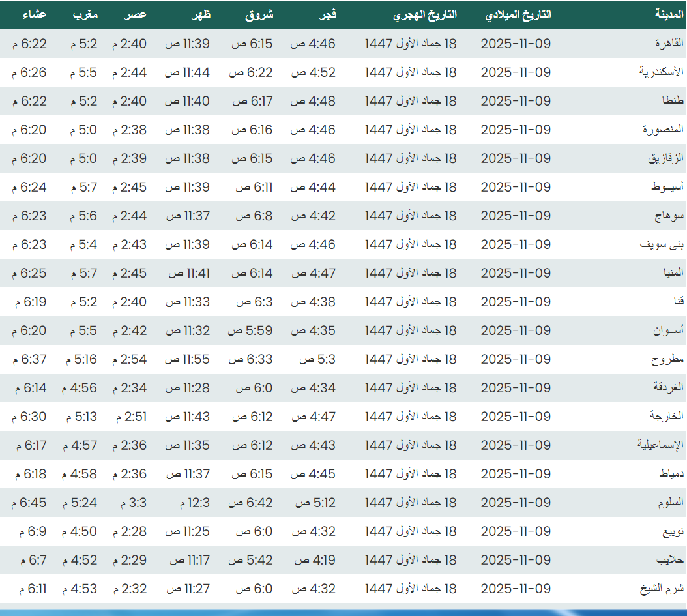The height and width of the screenshot is (616, 687).
Task: Click the مغرب column header
Action: coord(85,14)
